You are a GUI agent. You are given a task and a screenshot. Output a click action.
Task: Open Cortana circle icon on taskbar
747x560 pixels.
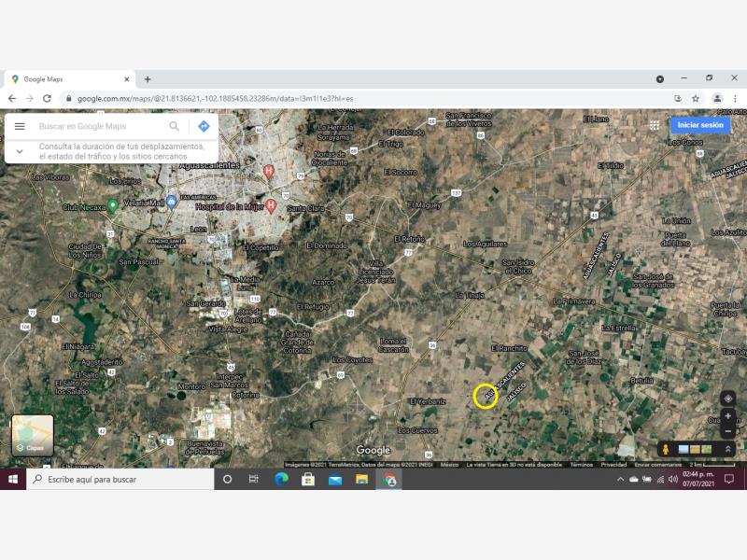point(227,479)
